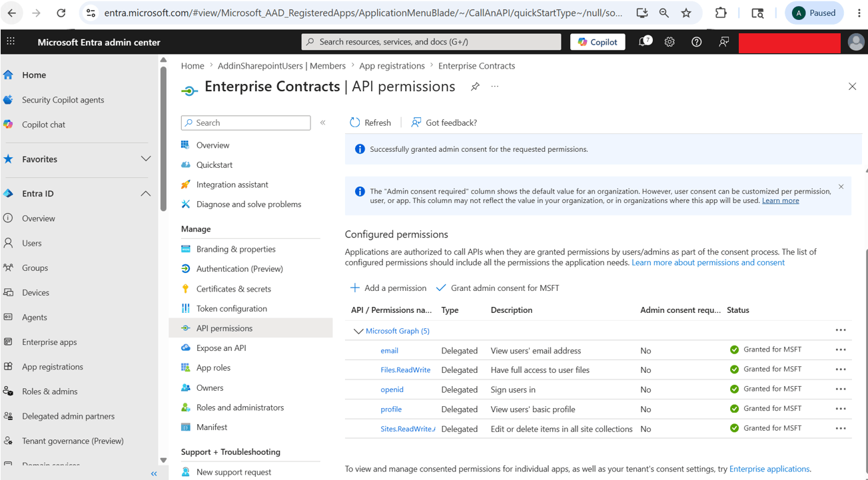Click Grant admin consent for MSFT
The height and width of the screenshot is (480, 868).
click(498, 288)
